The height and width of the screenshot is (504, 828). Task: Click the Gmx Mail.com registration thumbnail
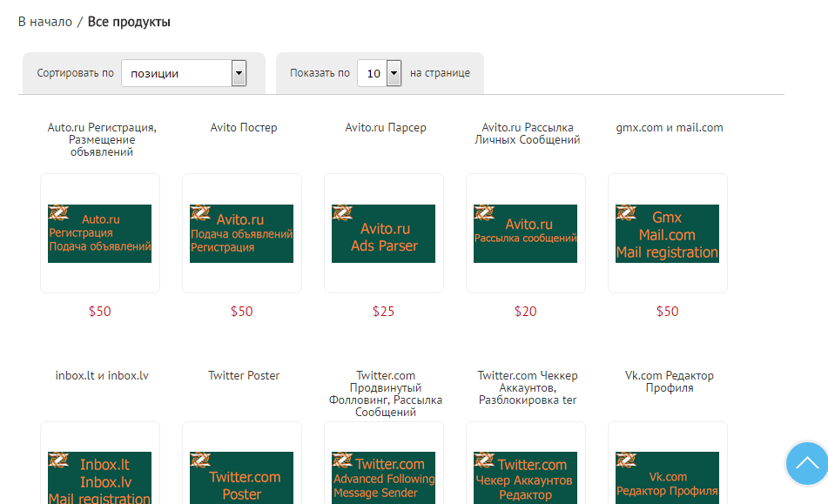(668, 233)
